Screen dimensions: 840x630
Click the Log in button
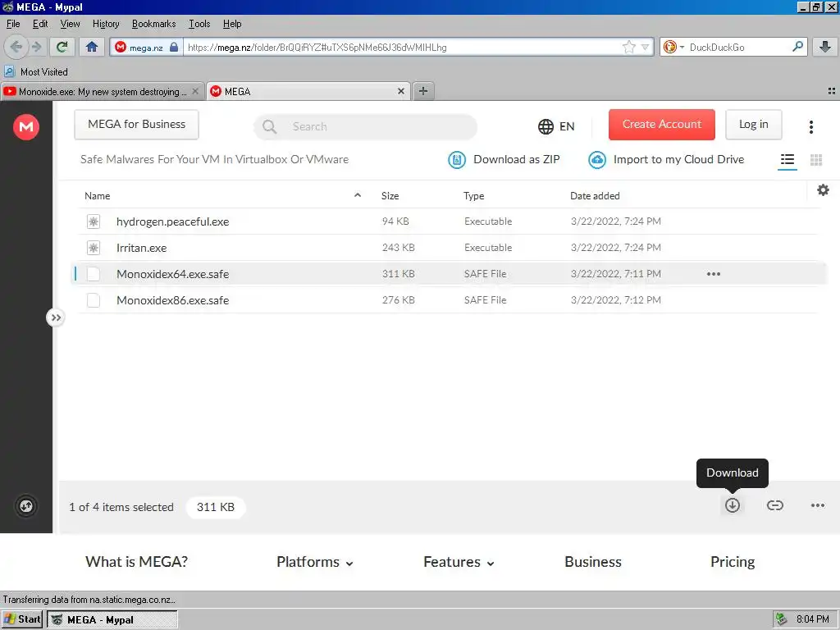(753, 125)
